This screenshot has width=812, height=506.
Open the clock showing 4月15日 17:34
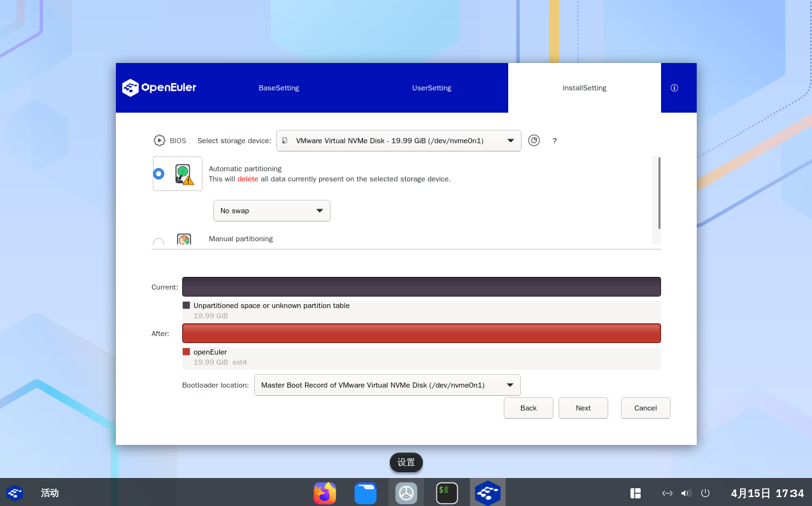[767, 493]
